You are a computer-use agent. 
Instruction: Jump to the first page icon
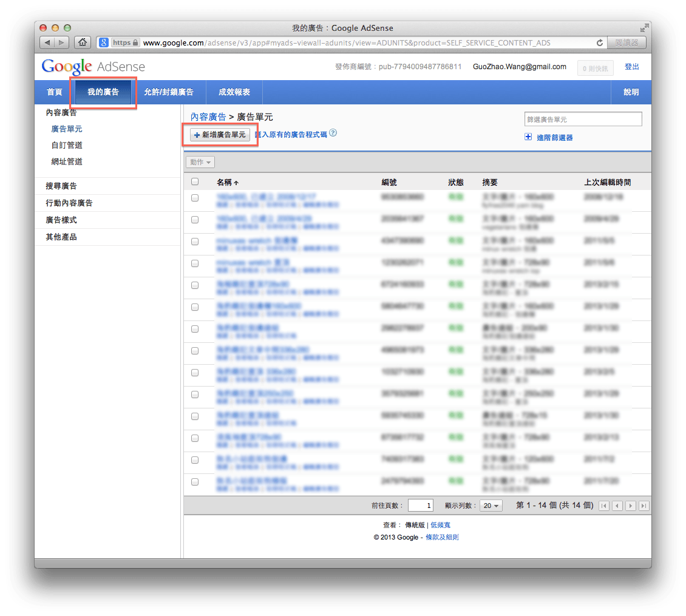point(604,505)
